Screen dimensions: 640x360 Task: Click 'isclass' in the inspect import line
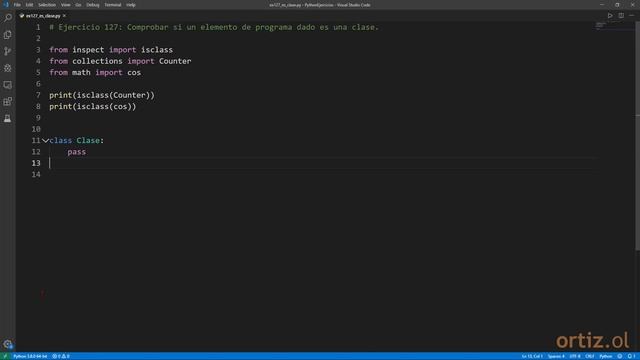tap(157, 50)
